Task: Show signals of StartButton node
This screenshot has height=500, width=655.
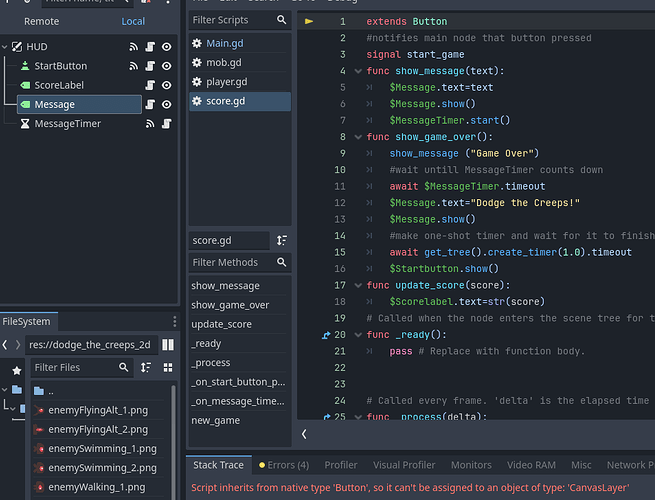Action: tap(133, 66)
